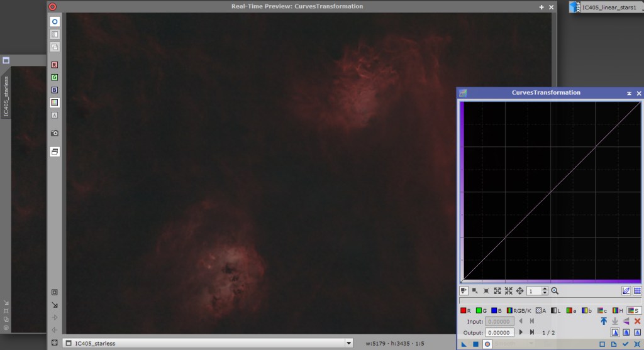Click the blue checkmark icon in CurvesTransformation
644x350 pixels.
click(625, 344)
